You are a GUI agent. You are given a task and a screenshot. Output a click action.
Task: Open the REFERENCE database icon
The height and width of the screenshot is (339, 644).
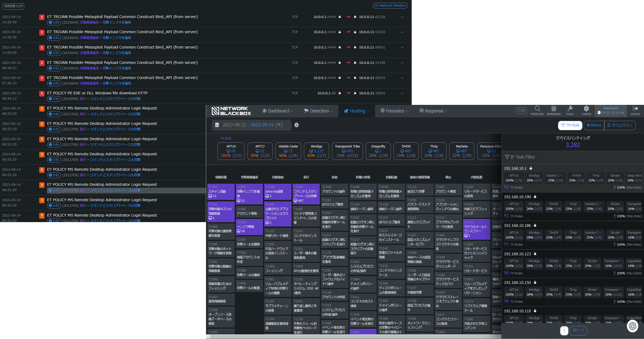(554, 109)
